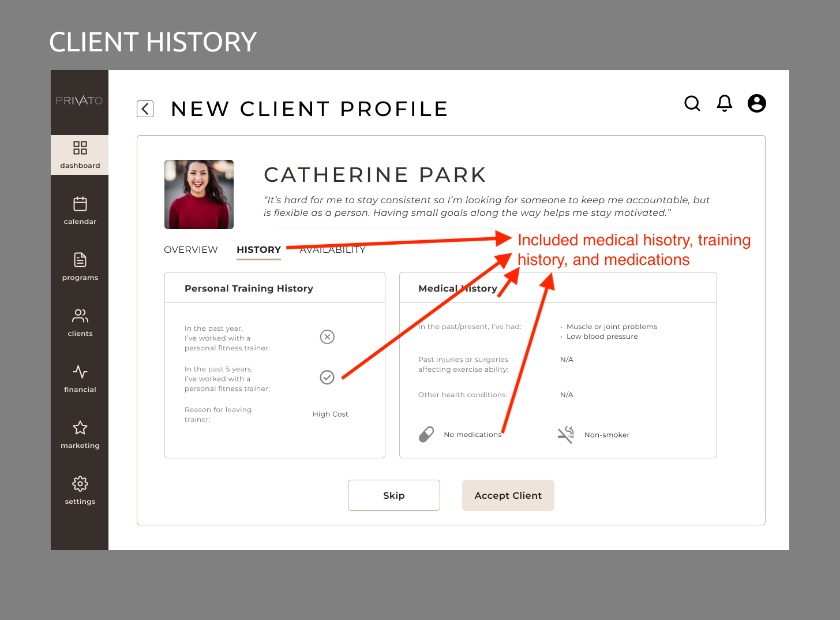The width and height of the screenshot is (840, 620).
Task: Open the programs section
Action: click(x=80, y=267)
